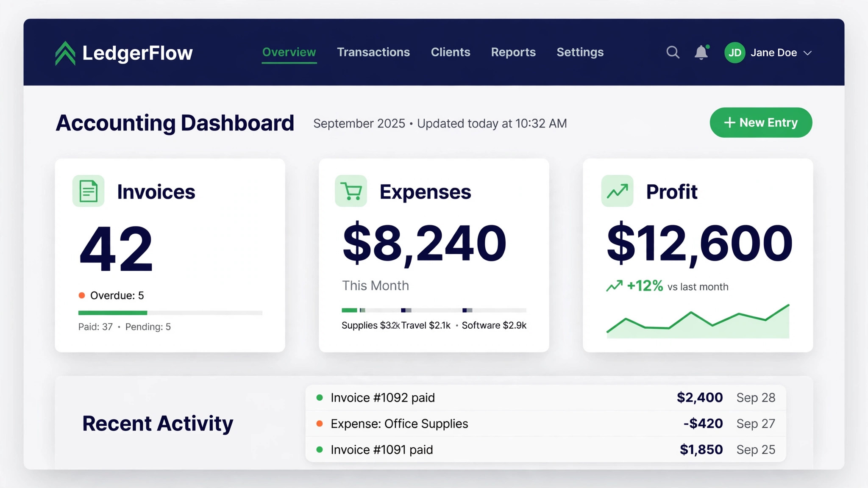Click the LedgerFlow brand name
The height and width of the screenshot is (488, 868).
click(x=137, y=53)
